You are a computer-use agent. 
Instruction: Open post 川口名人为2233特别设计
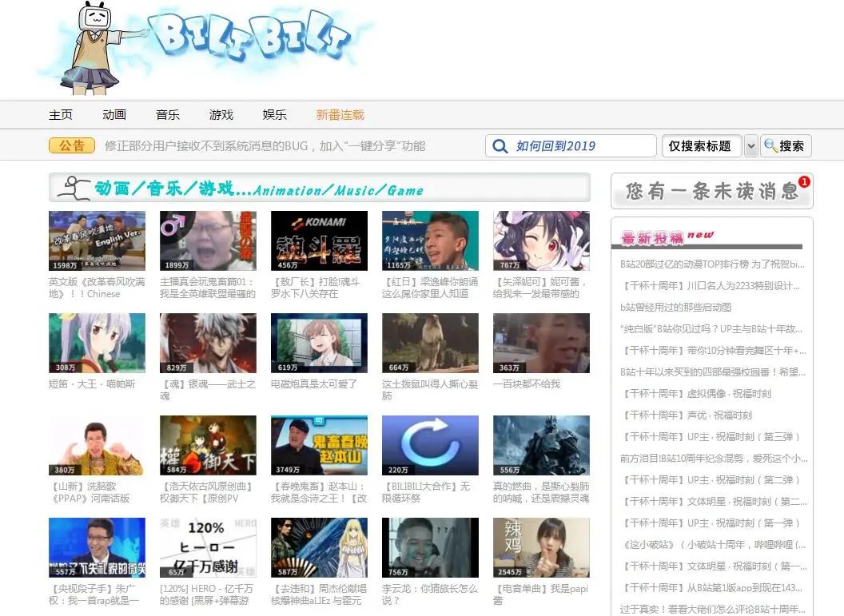712,286
